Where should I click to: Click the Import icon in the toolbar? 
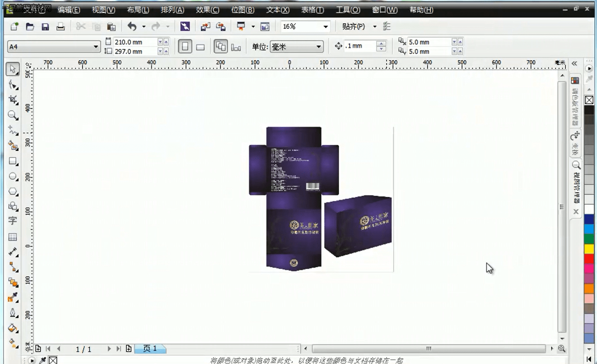coord(205,27)
